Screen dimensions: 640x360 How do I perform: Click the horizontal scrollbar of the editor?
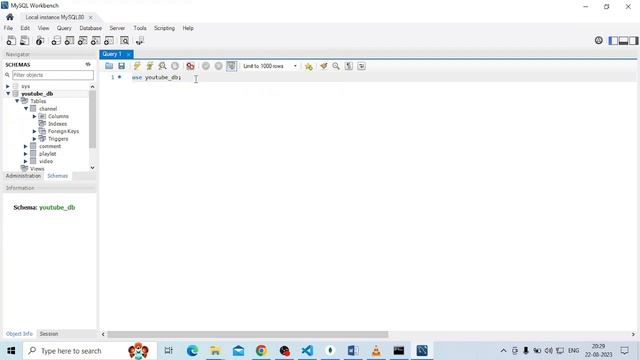click(x=247, y=334)
